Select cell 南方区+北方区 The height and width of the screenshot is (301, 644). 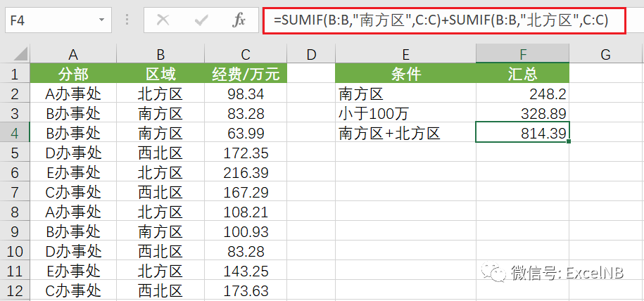(406, 133)
